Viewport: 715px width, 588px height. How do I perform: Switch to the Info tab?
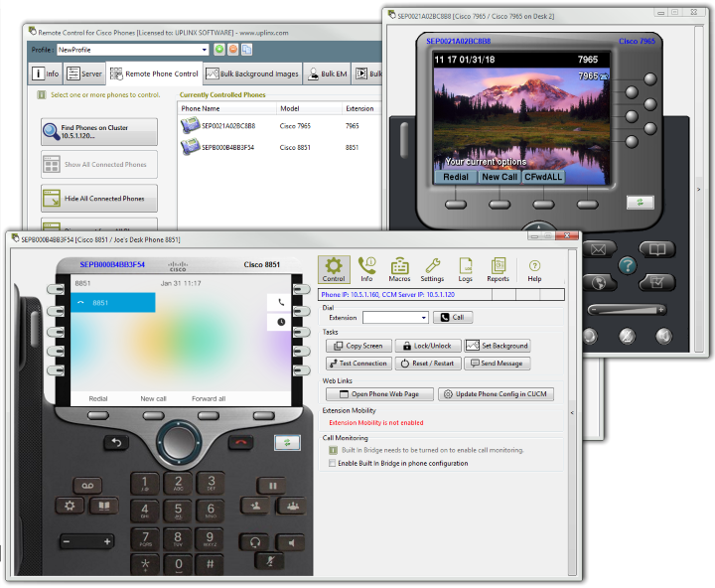pyautogui.click(x=46, y=73)
